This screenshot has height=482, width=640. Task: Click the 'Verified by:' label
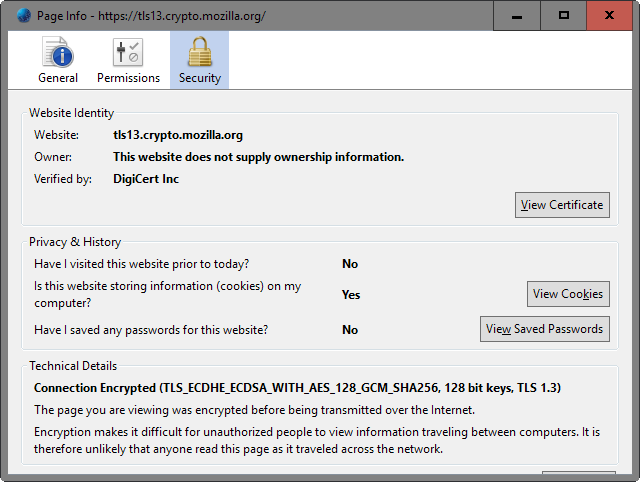[x=63, y=179]
